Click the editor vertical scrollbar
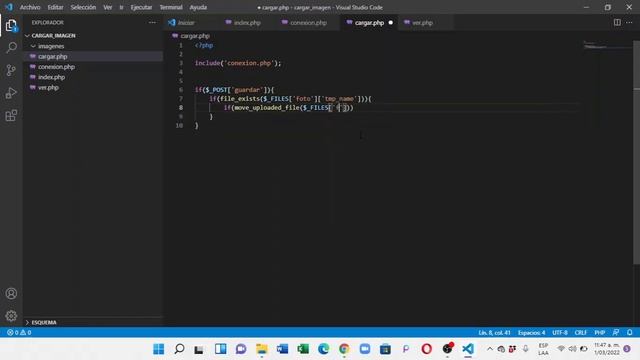 tap(636, 153)
